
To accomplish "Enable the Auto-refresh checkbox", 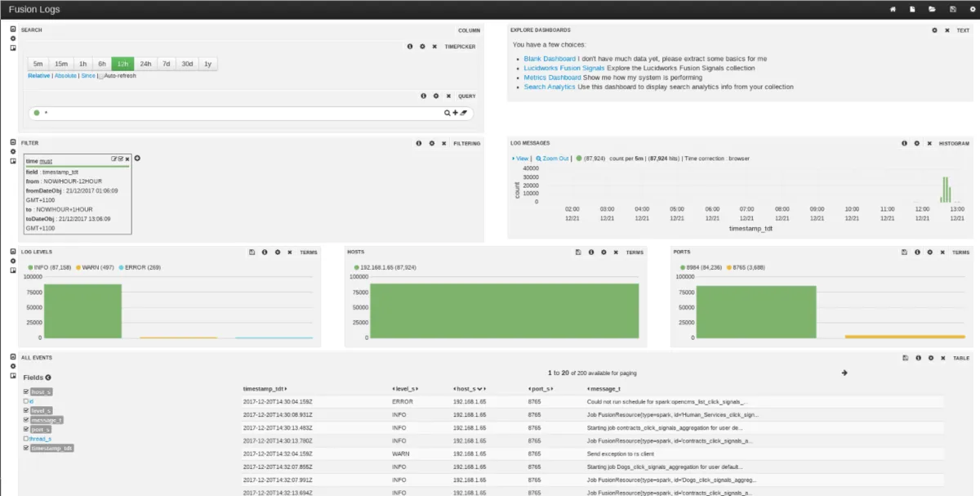I will 100,76.
